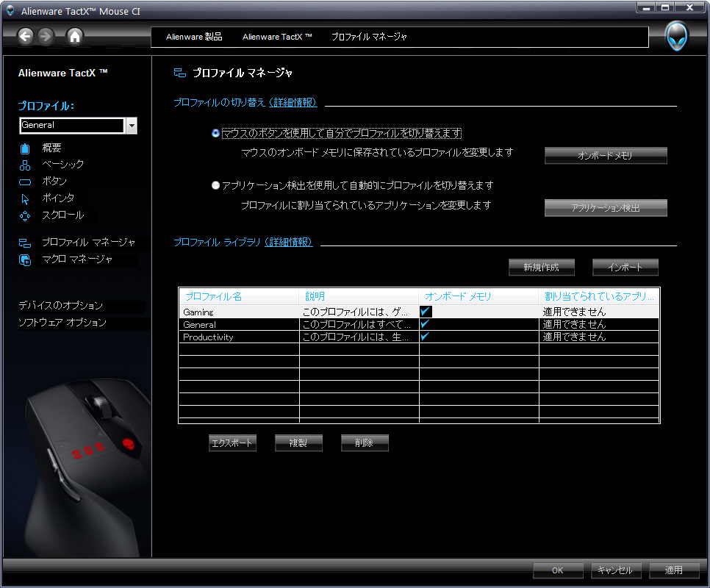Open the home icon in the toolbar
The width and height of the screenshot is (710, 588).
(75, 36)
